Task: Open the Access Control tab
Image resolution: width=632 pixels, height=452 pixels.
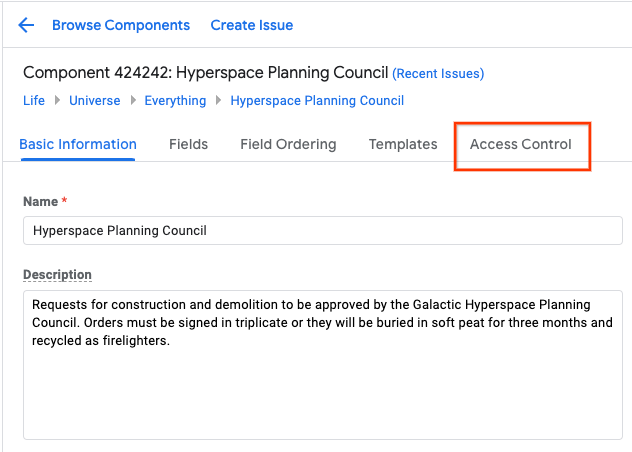Action: 521,144
